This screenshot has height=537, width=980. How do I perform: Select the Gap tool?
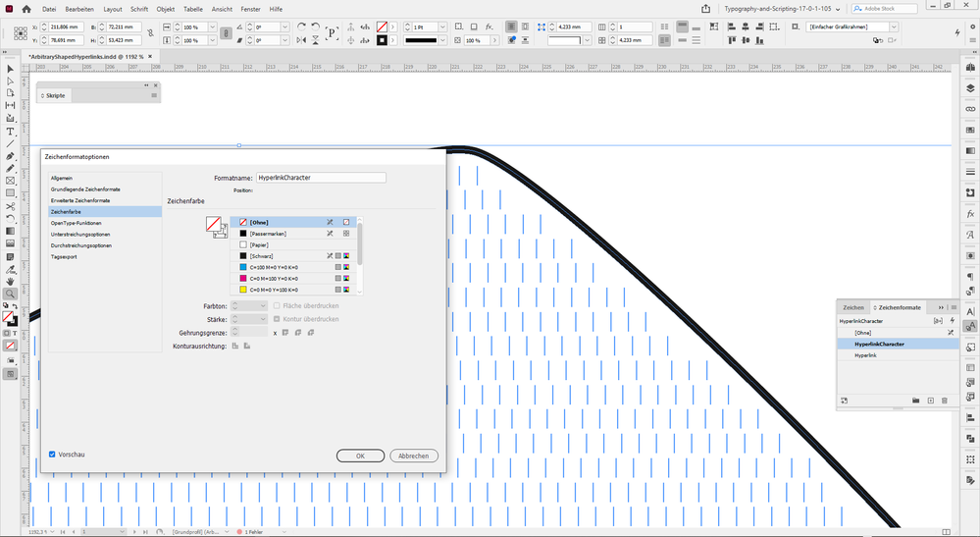pyautogui.click(x=10, y=106)
